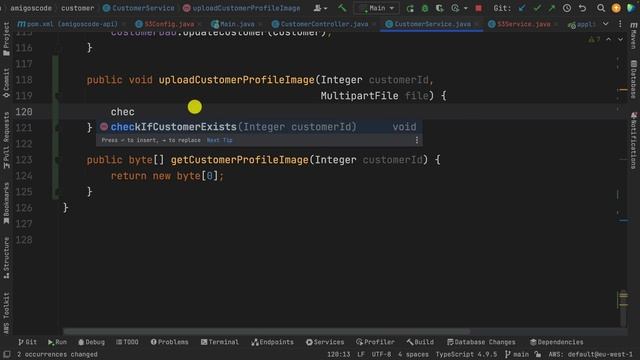Image resolution: width=640 pixels, height=360 pixels.
Task: Click the orange IDE updates icon
Action: pos(616,8)
